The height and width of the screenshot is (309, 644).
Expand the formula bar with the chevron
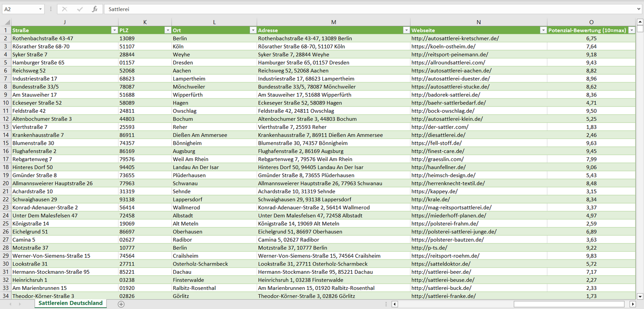click(640, 9)
